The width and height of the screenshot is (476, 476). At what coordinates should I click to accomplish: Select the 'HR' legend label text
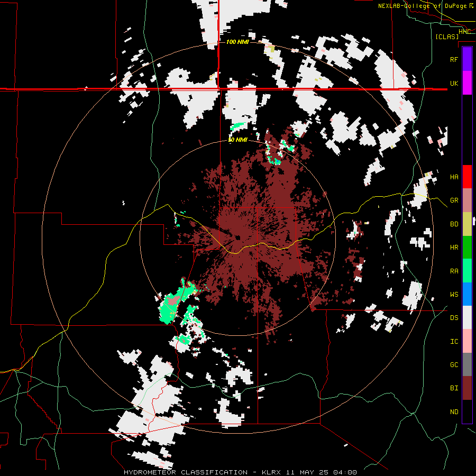(454, 248)
